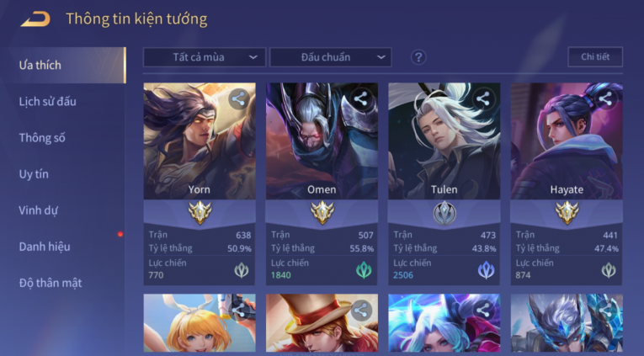The height and width of the screenshot is (356, 644).
Task: Click the Chi tiết button
Action: tap(595, 56)
